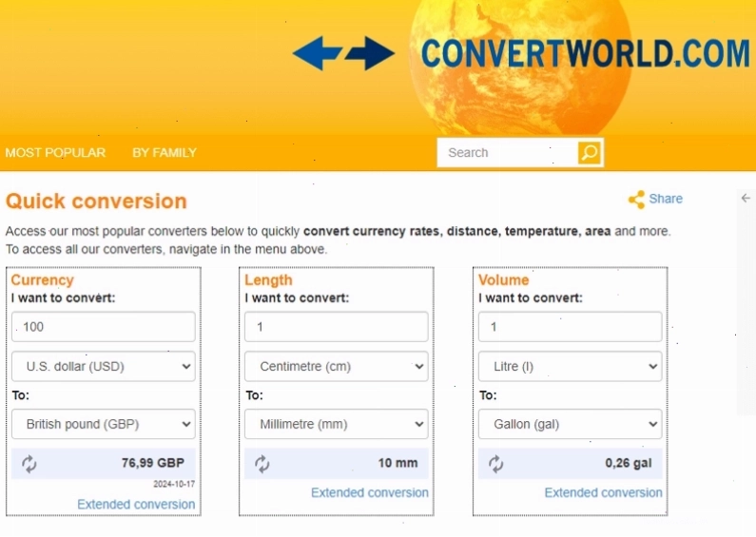Open the Centimetre (cm) dropdown
Screen dimensions: 756x537
click(337, 366)
